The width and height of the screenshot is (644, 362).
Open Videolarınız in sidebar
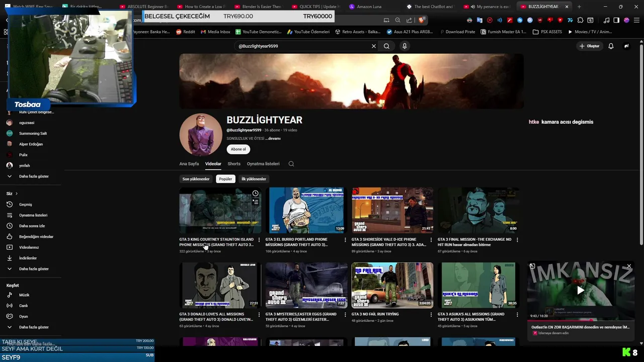coord(29,247)
